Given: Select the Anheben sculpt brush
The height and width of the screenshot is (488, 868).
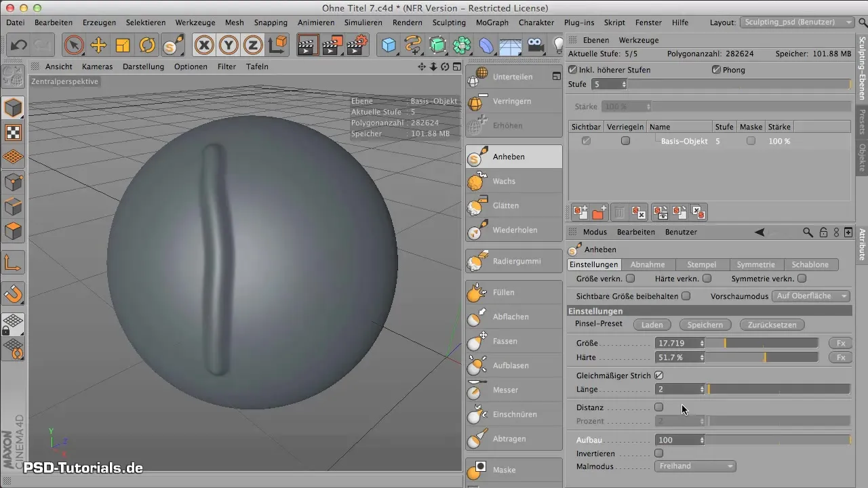Looking at the screenshot, I should pos(514,157).
